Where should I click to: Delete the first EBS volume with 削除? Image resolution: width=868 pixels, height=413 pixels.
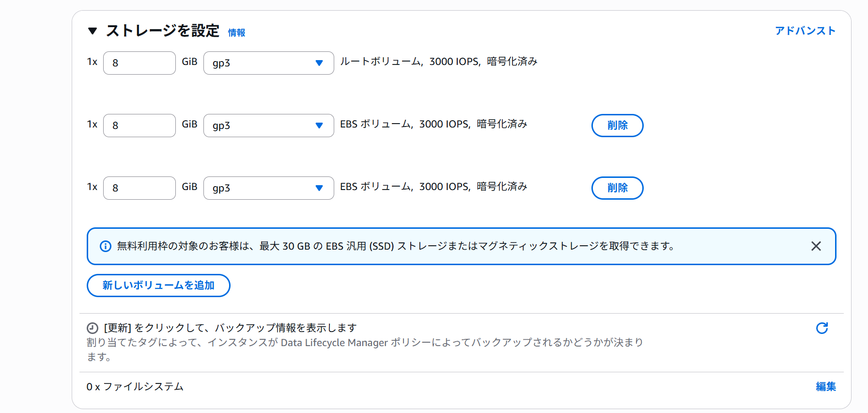coord(617,126)
